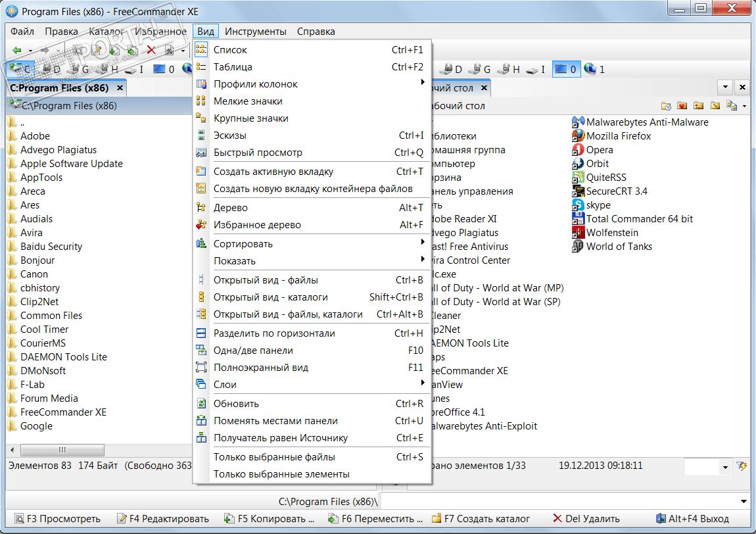Choose Таблица from the Вид menu
Image resolution: width=756 pixels, height=534 pixels.
point(312,67)
